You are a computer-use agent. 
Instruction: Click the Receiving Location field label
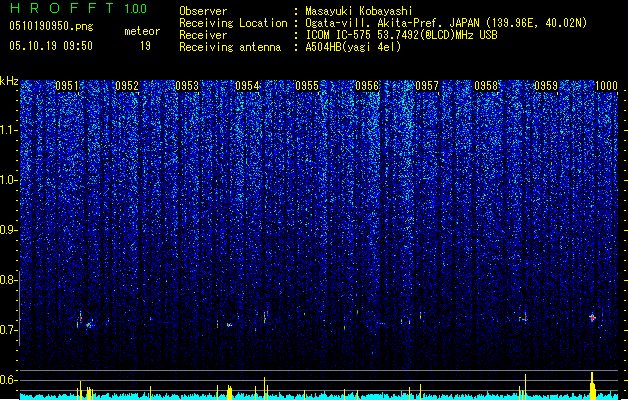click(233, 23)
